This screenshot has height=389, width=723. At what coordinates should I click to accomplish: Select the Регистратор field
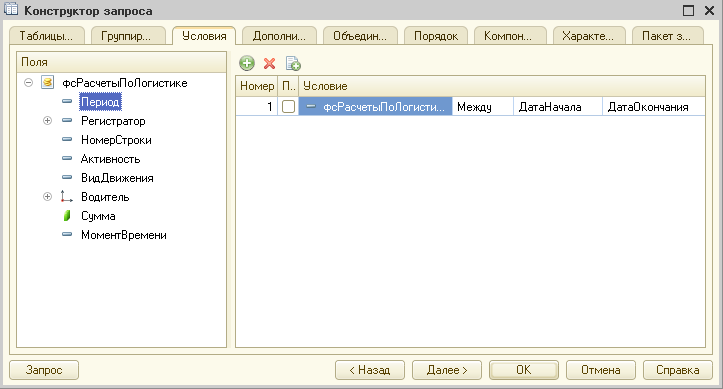click(113, 121)
